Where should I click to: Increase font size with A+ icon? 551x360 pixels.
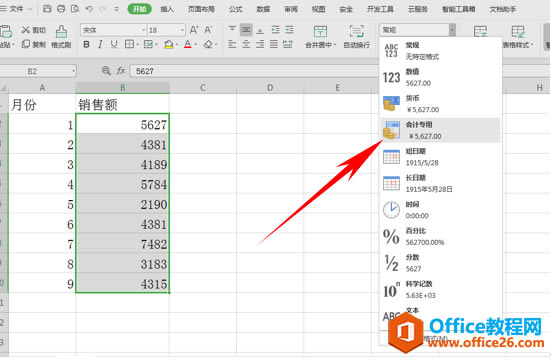pos(194,30)
